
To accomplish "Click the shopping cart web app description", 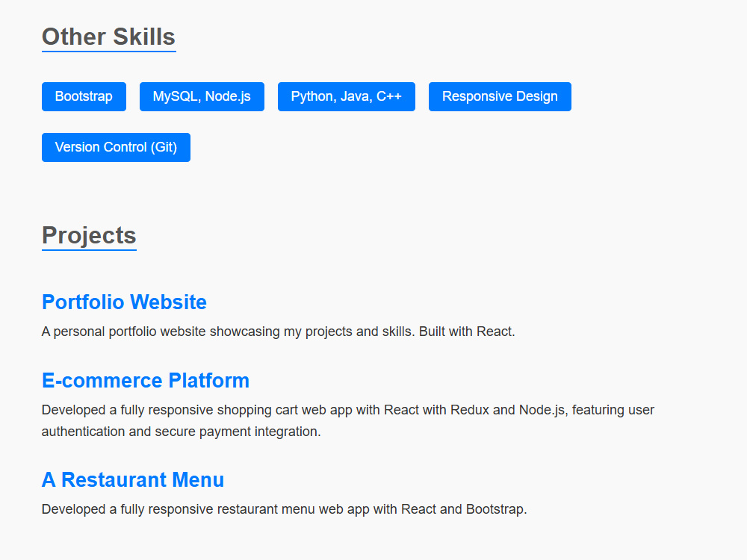I will (x=348, y=420).
